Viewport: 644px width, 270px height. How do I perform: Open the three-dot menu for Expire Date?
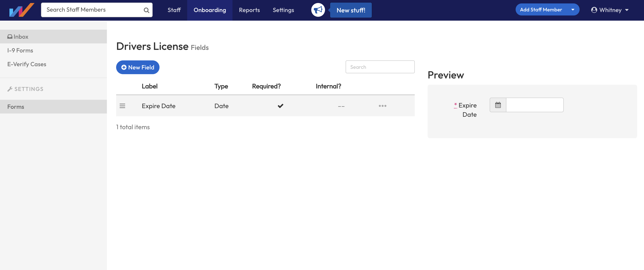[383, 106]
